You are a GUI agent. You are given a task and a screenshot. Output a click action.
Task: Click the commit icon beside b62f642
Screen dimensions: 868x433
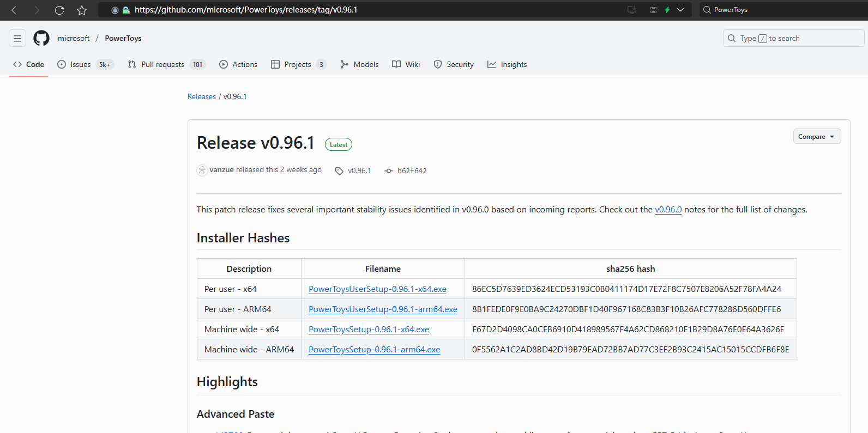389,171
